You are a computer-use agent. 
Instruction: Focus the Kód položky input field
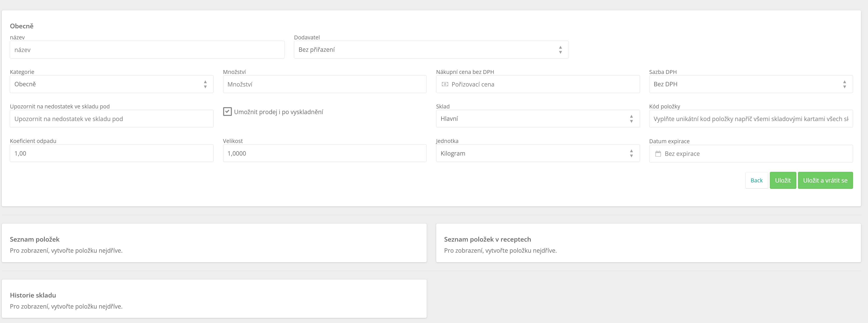(751, 118)
